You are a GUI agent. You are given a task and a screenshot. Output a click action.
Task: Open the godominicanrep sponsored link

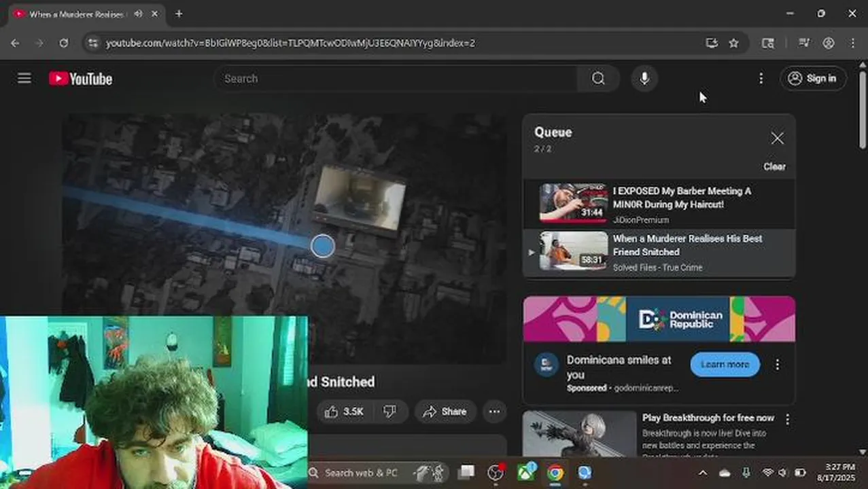(x=646, y=388)
